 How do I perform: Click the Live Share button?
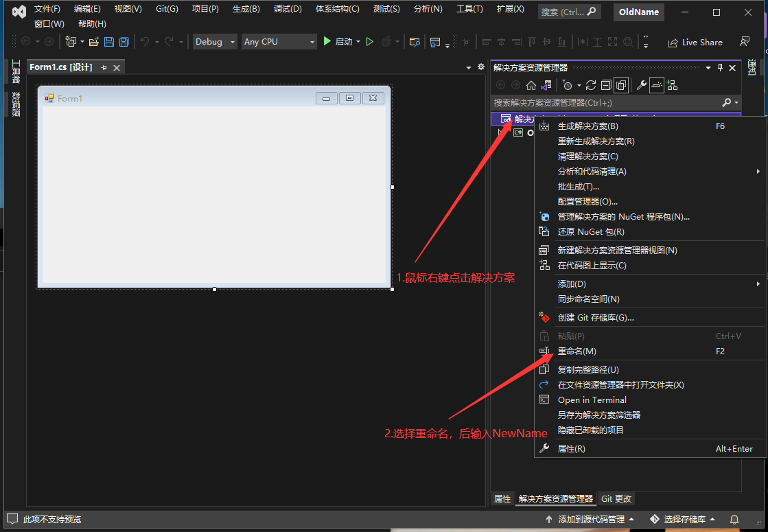695,42
